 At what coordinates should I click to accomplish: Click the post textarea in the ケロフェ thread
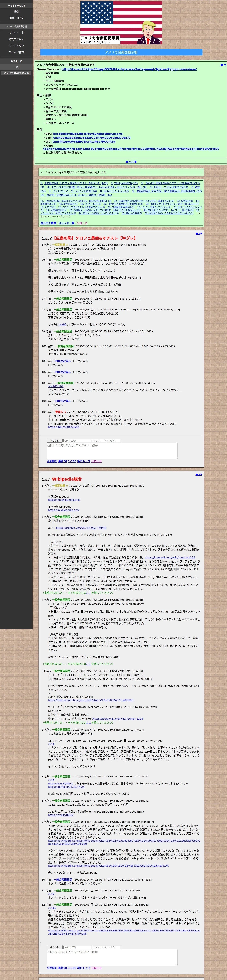[112, 451]
